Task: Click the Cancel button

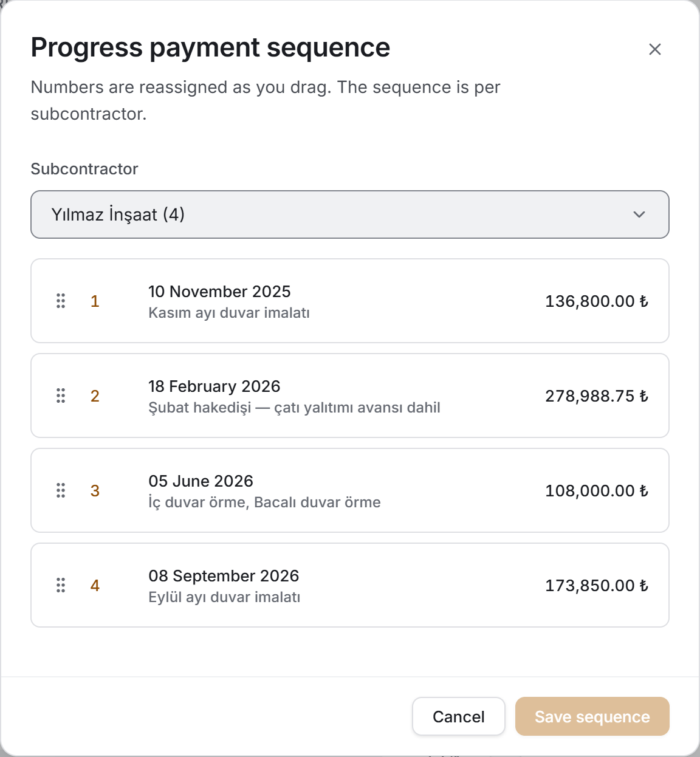Action: coord(459,716)
